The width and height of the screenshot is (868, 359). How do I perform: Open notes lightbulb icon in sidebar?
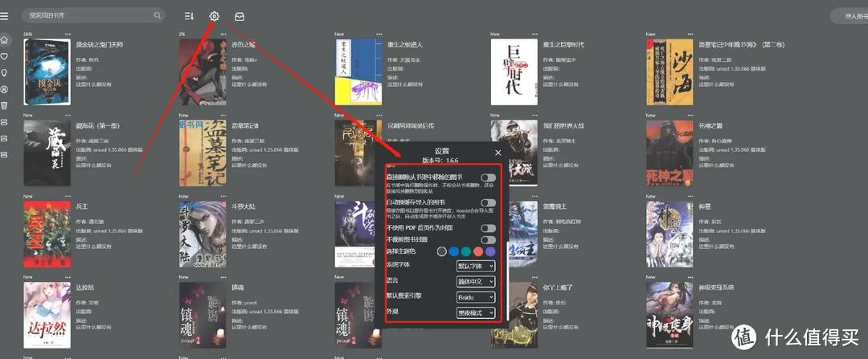(4, 72)
